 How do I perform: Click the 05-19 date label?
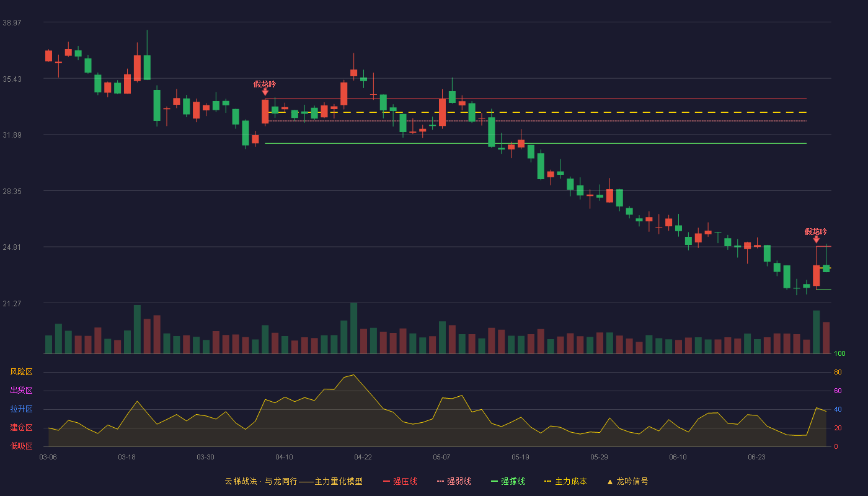coord(520,457)
